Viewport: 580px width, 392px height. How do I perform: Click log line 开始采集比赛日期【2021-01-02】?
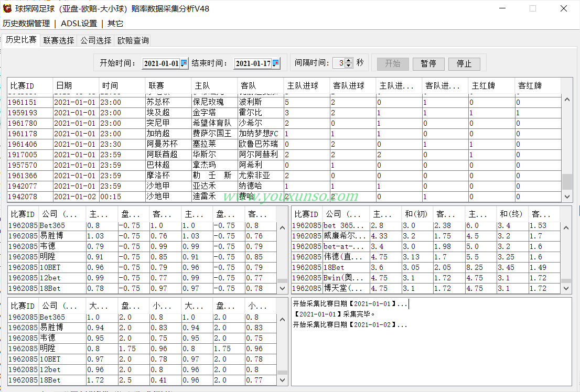(x=350, y=325)
